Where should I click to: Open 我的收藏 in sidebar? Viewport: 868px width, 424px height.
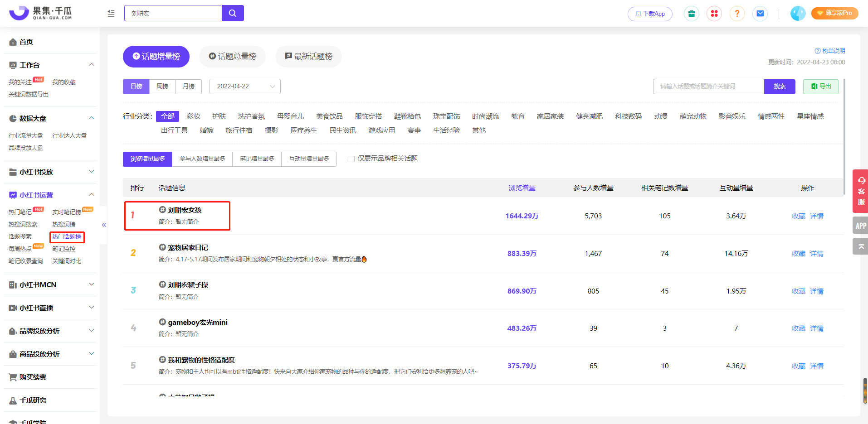pos(64,82)
